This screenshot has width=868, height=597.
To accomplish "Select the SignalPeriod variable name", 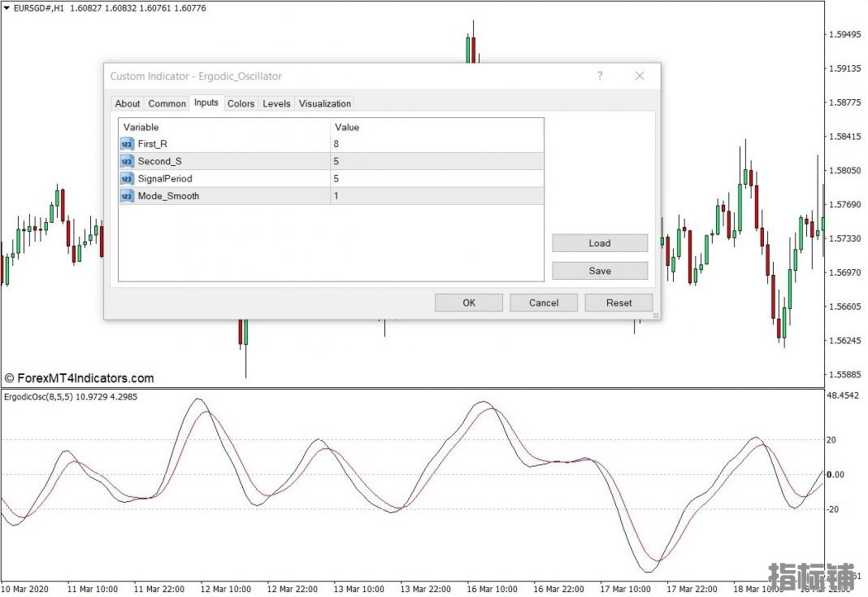I will click(x=165, y=179).
